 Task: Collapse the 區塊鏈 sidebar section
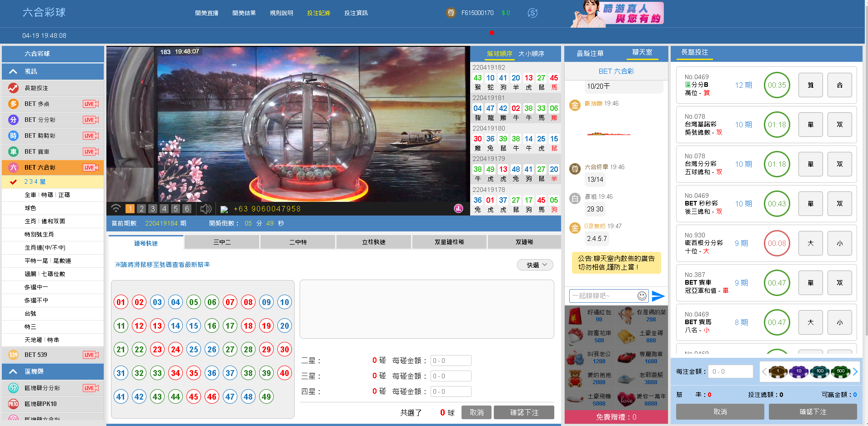[13, 371]
